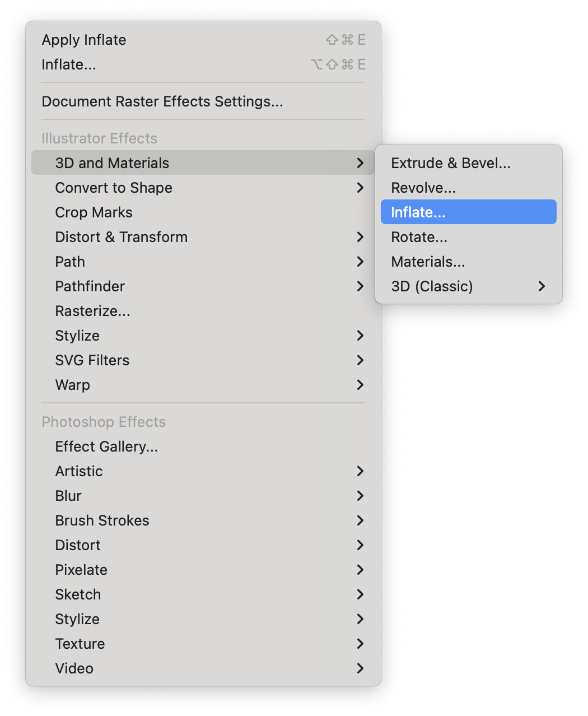
Task: Open SVG Filters submenu
Action: tap(203, 360)
